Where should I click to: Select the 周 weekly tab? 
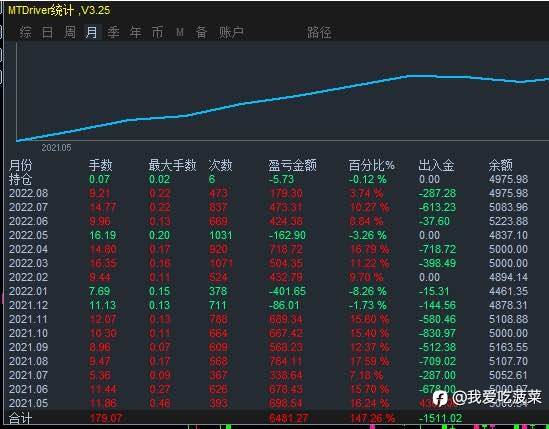(70, 33)
